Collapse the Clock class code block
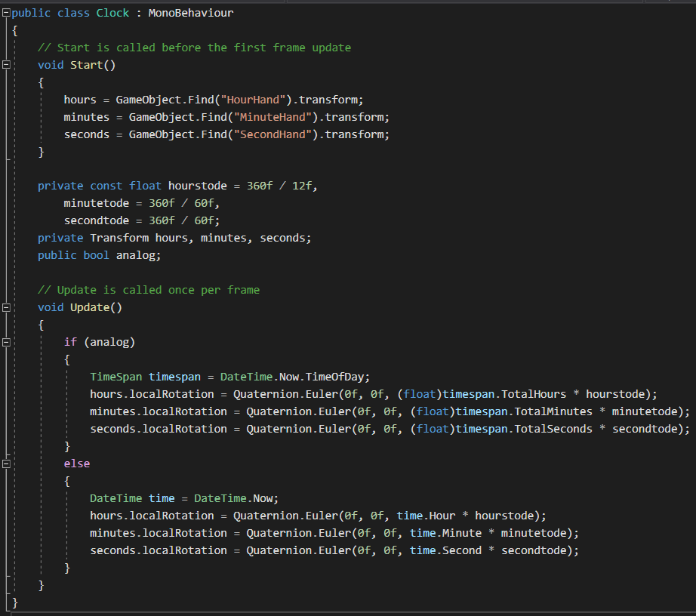Screen dimensions: 696x616 coord(7,14)
